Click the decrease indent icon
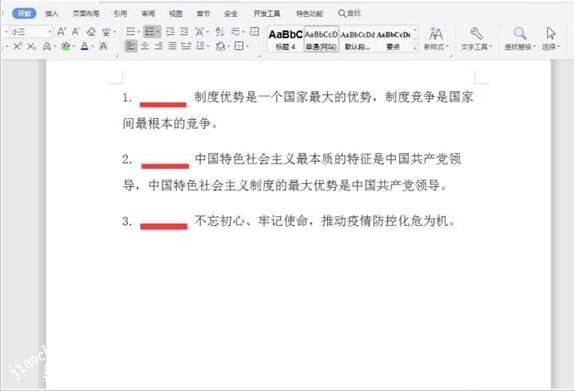The width and height of the screenshot is (575, 391). pyautogui.click(x=170, y=32)
